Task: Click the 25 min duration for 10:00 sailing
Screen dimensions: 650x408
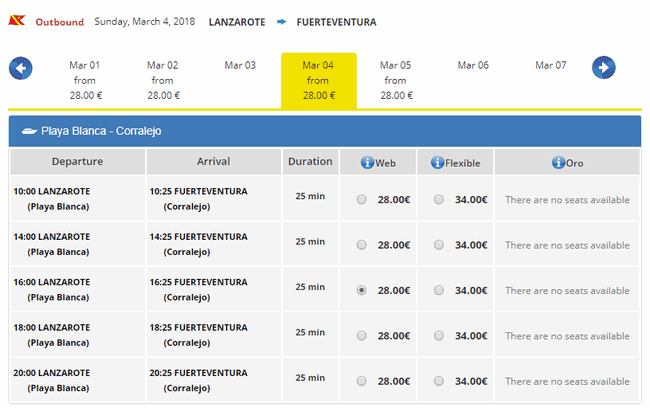Action: tap(310, 196)
